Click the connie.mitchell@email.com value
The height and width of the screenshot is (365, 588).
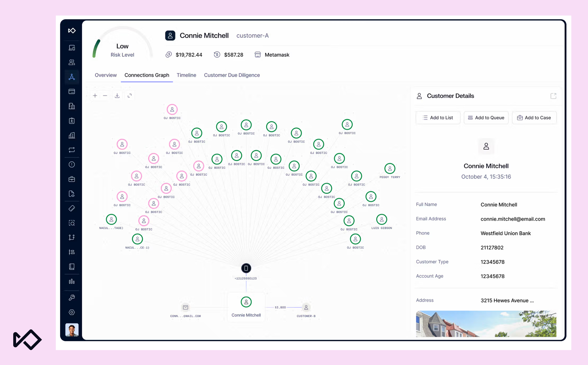513,219
